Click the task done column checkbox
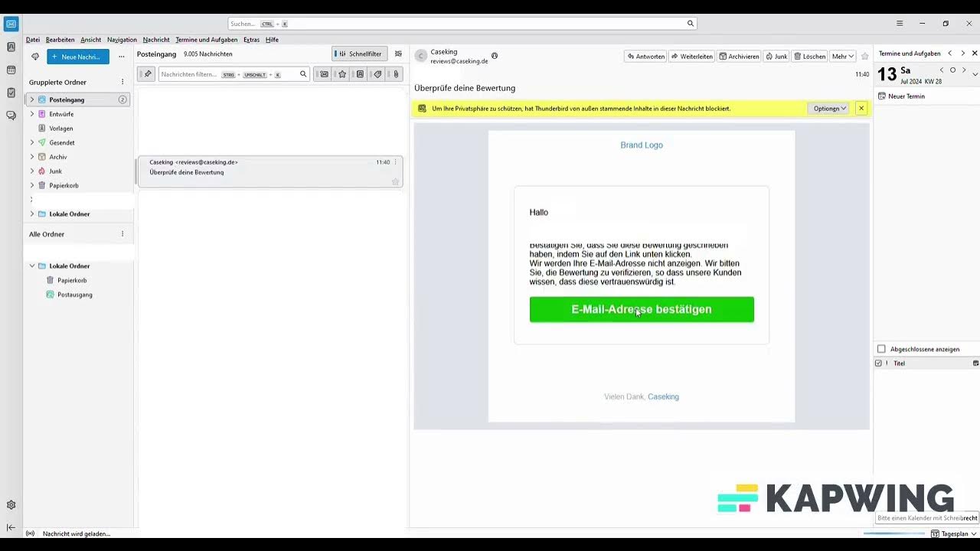The width and height of the screenshot is (980, 551). (x=878, y=364)
